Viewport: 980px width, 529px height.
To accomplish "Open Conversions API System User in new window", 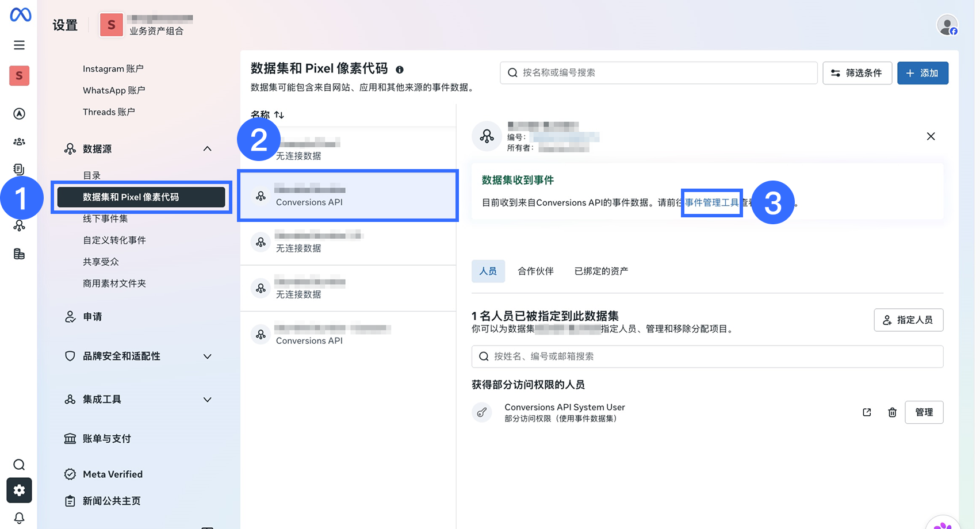I will click(x=867, y=412).
